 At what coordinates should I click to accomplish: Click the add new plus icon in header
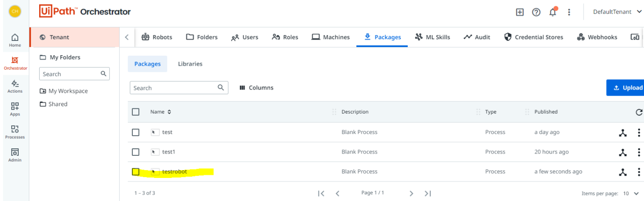520,12
